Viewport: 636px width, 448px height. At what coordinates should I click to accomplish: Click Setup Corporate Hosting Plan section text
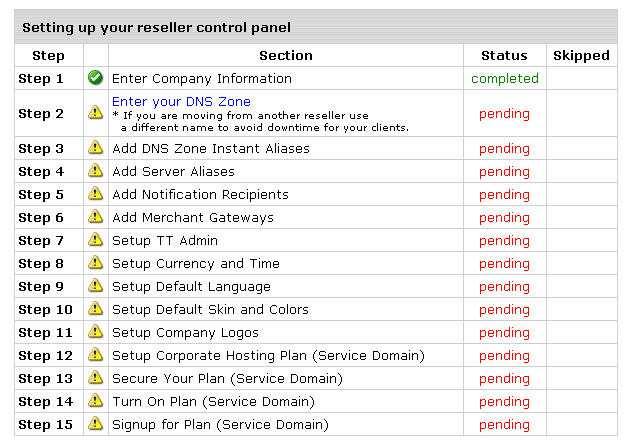(268, 356)
